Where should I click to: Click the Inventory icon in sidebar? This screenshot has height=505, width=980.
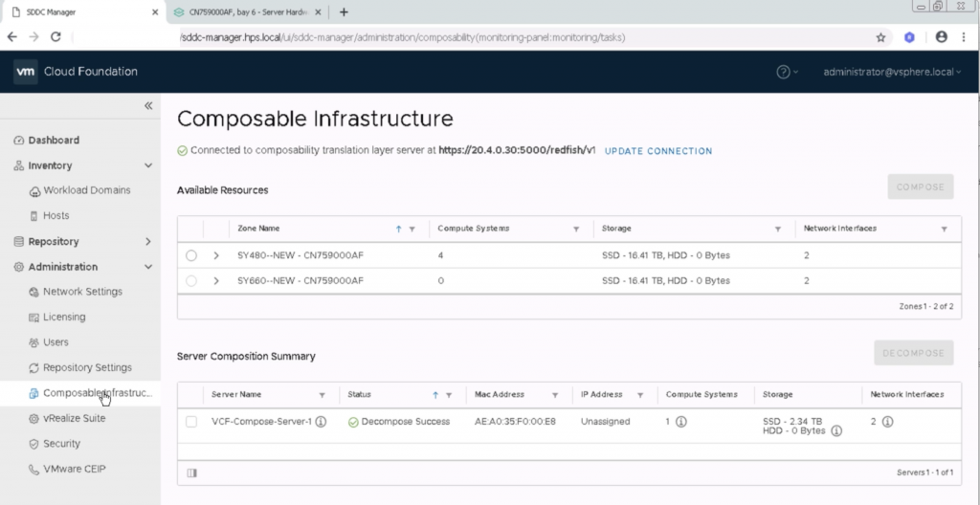click(19, 165)
